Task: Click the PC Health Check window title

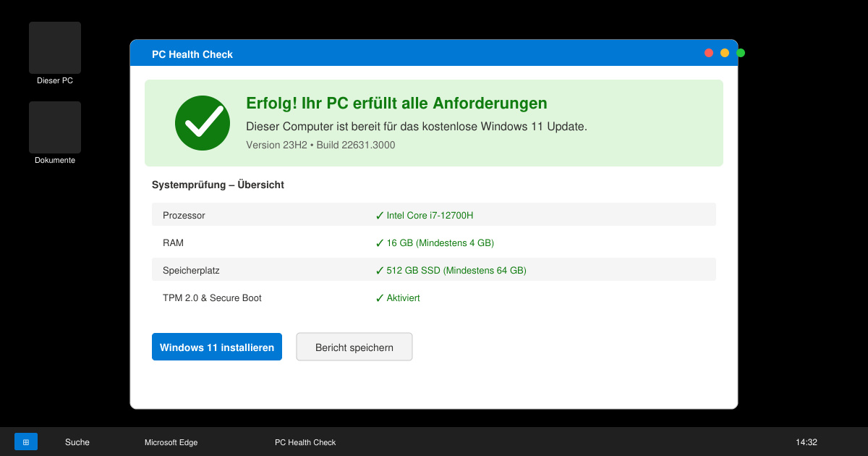Action: 192,54
